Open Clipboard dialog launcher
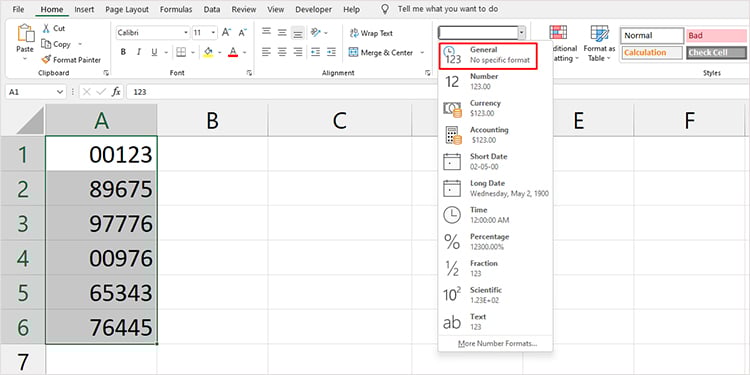 106,73
